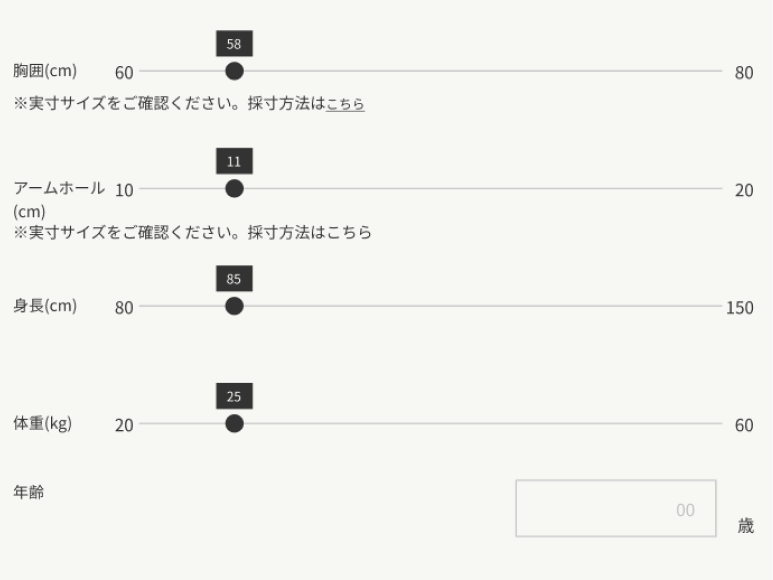
Task: Click the 11 value bubble above armhole slider
Action: 234,162
